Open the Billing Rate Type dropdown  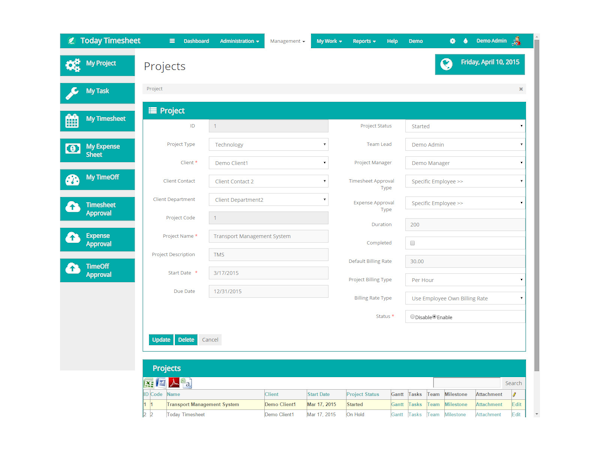click(465, 298)
